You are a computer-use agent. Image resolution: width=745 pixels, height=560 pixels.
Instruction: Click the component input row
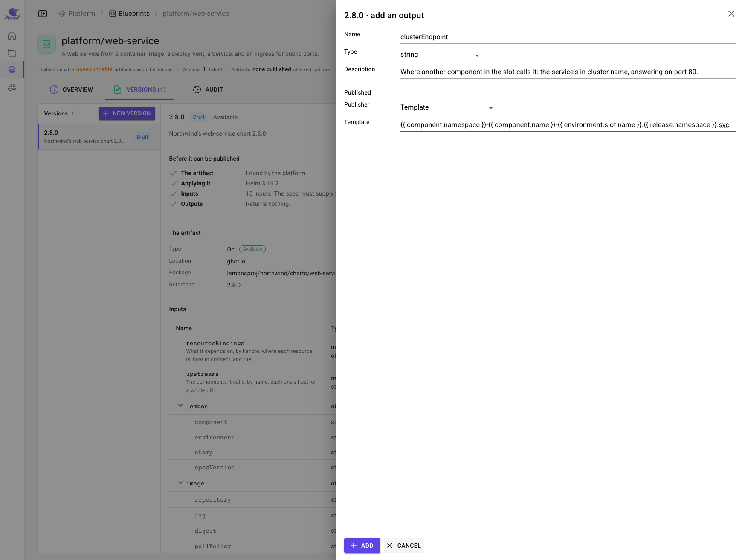click(252, 422)
